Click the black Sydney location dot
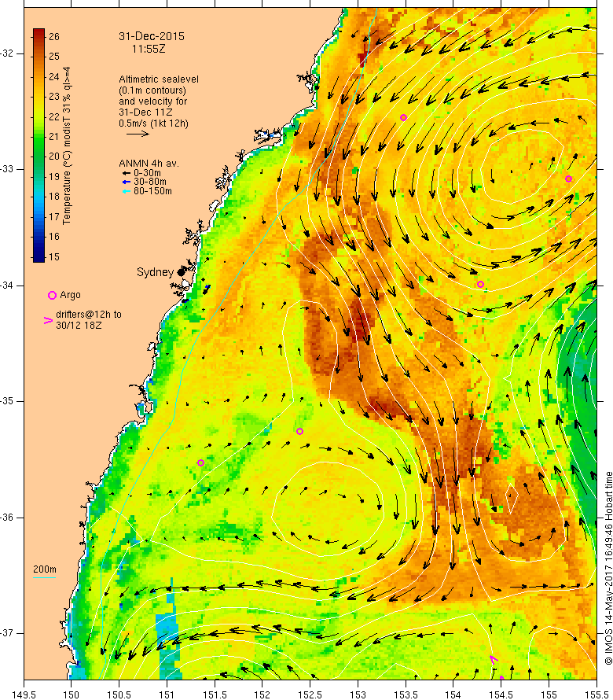Viewport: 613px width, 700px height. point(181,272)
